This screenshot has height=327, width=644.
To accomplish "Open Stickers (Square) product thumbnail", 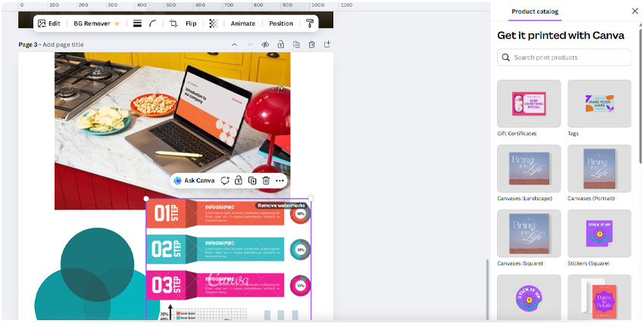I will pyautogui.click(x=599, y=233).
